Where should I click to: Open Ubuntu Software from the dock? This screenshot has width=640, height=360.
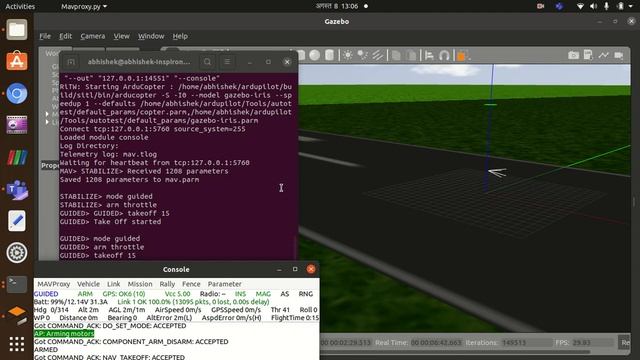[17, 61]
